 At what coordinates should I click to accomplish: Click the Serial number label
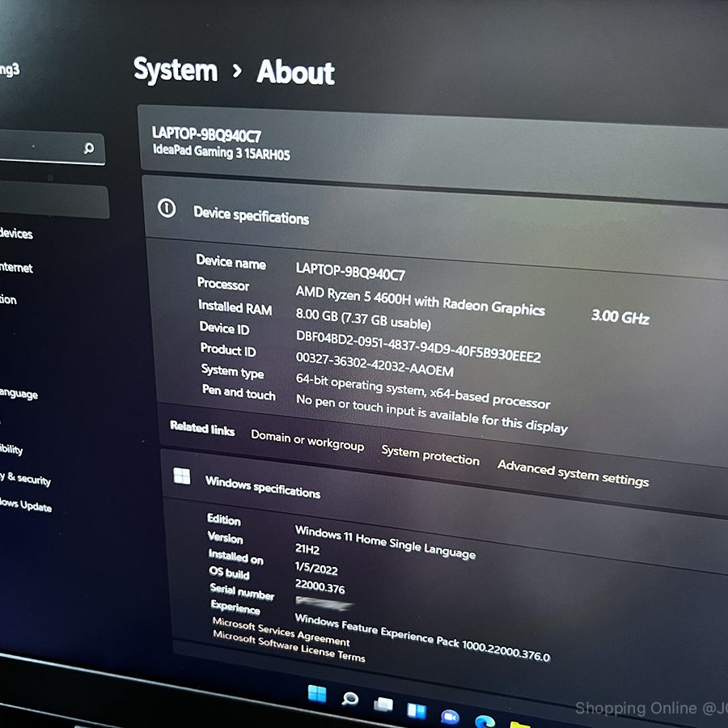[242, 591]
